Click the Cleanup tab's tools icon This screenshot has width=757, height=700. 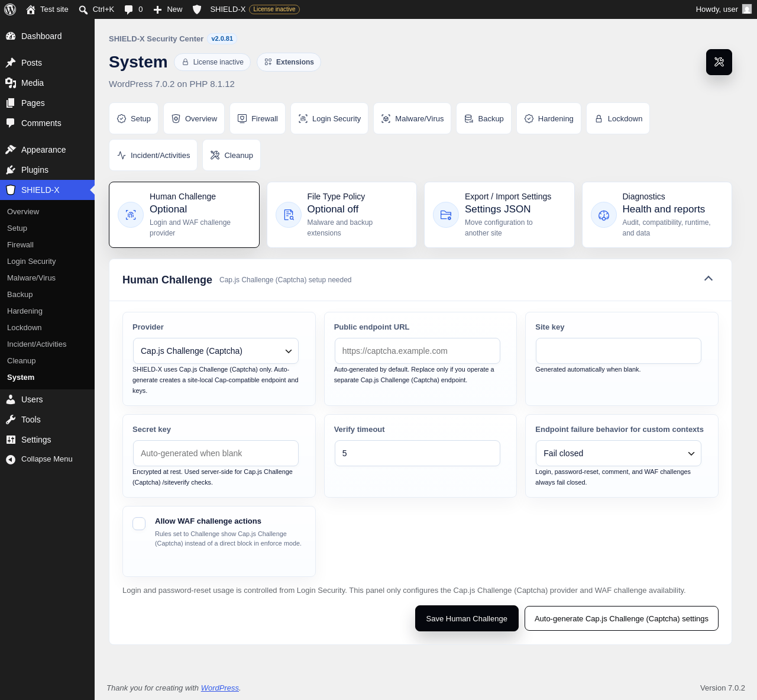coord(215,155)
